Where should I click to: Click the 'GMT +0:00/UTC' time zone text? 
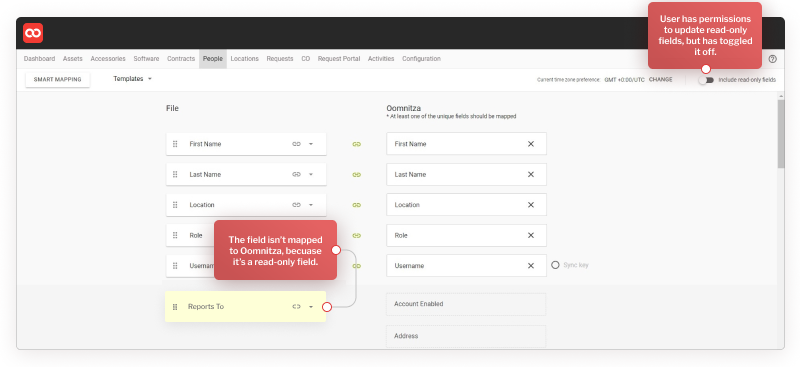tap(624, 80)
